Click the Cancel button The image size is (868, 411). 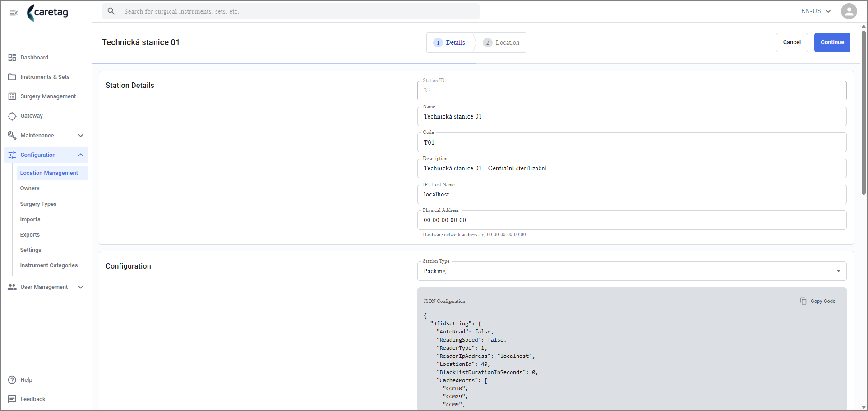[792, 42]
